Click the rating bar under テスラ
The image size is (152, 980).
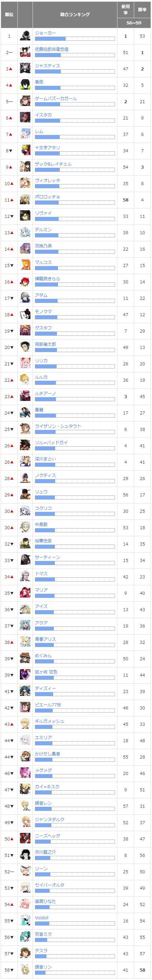click(x=75, y=956)
